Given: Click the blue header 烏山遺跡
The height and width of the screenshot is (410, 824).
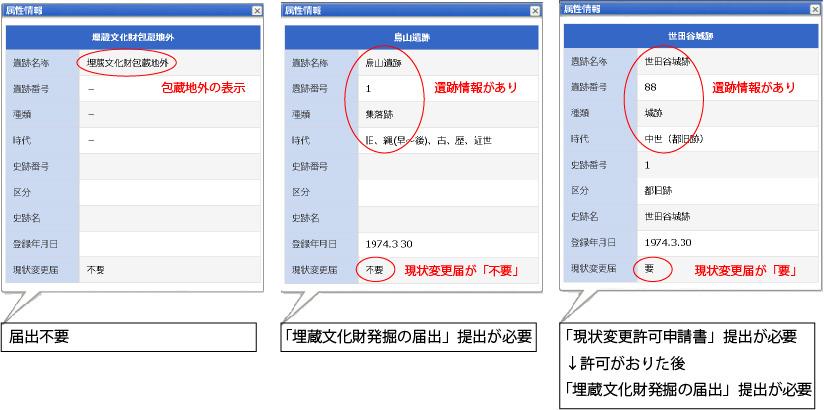Looking at the screenshot, I should tap(411, 38).
